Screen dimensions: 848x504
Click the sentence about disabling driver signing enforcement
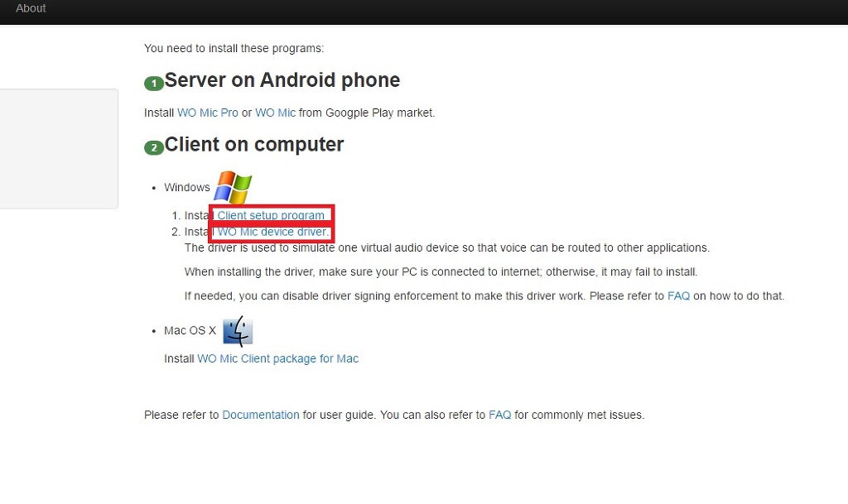484,296
